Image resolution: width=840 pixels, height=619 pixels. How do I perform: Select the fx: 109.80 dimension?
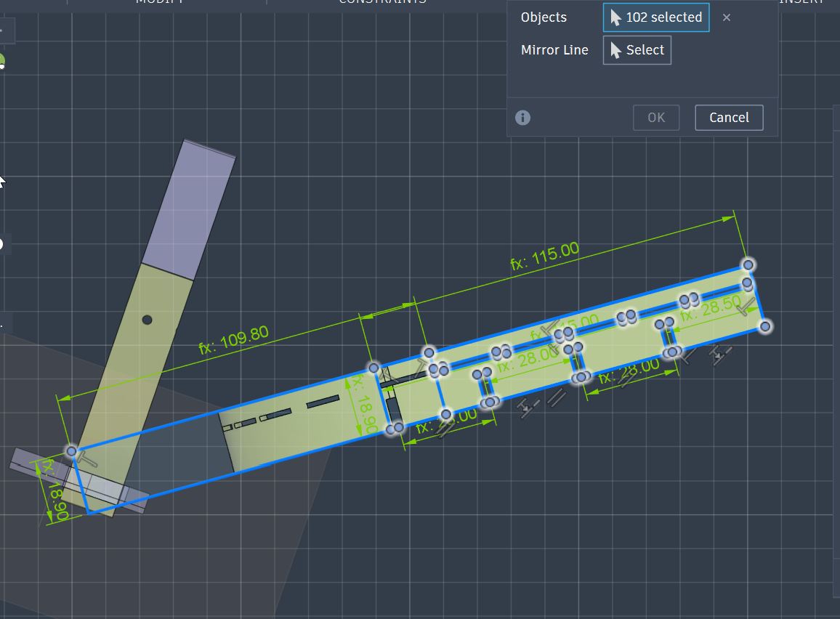(x=233, y=340)
